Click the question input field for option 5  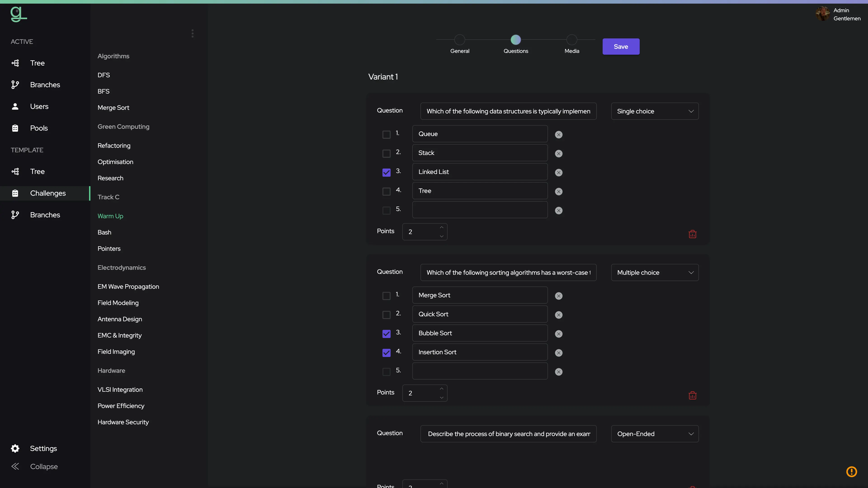pyautogui.click(x=480, y=209)
